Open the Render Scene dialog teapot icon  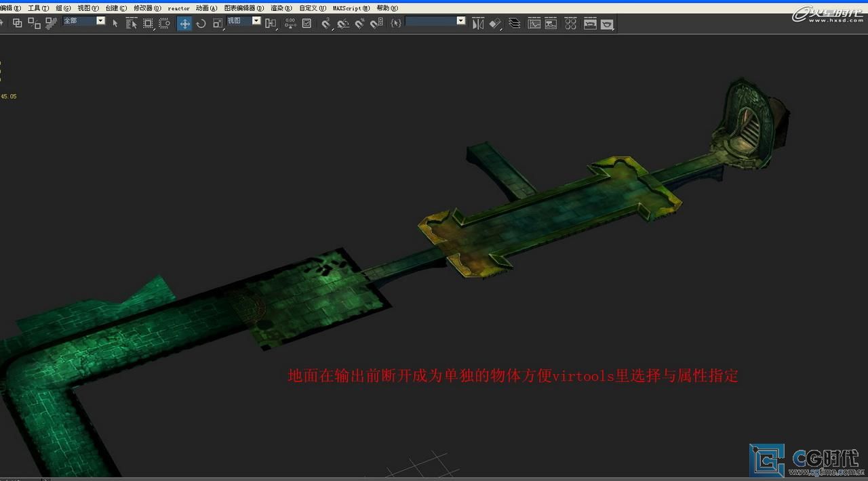(x=590, y=23)
